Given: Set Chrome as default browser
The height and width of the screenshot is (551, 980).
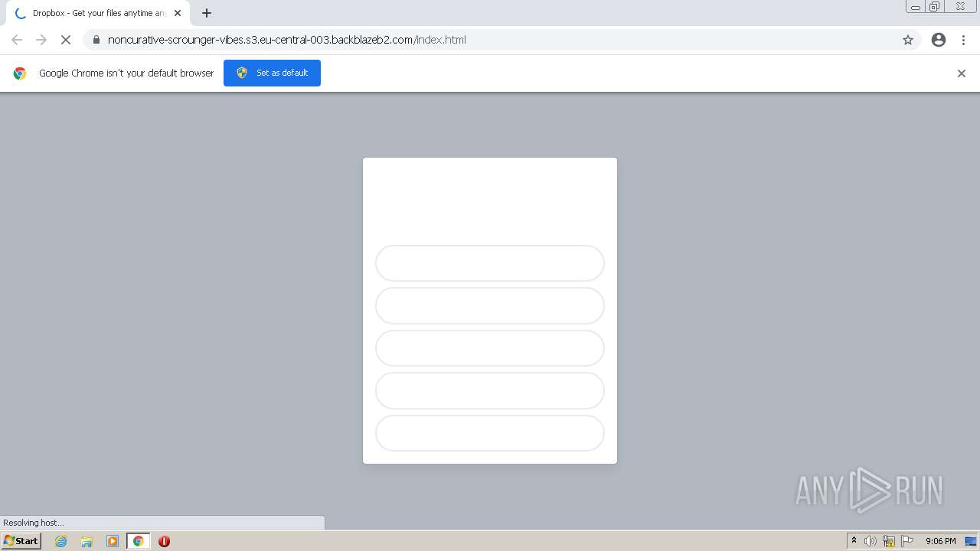Looking at the screenshot, I should tap(272, 73).
